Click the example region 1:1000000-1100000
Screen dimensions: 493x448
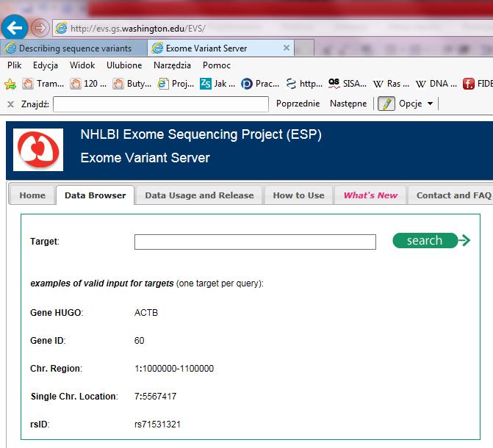point(174,369)
